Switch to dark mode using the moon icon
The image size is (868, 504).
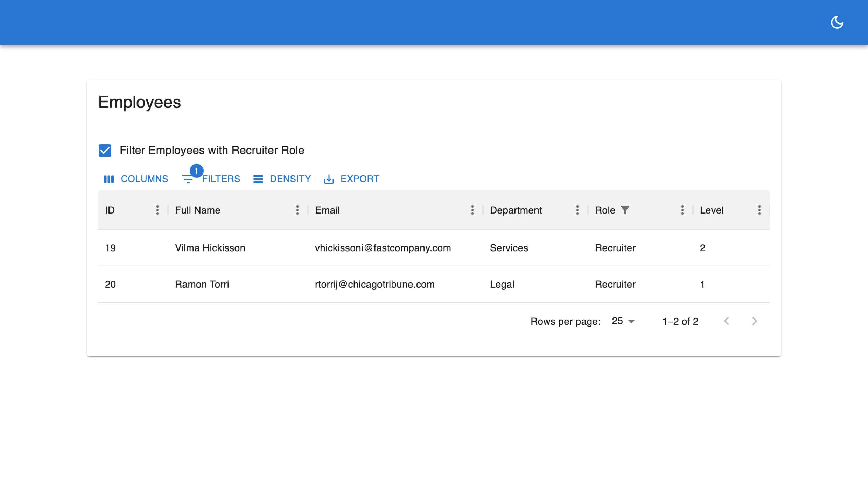[837, 22]
